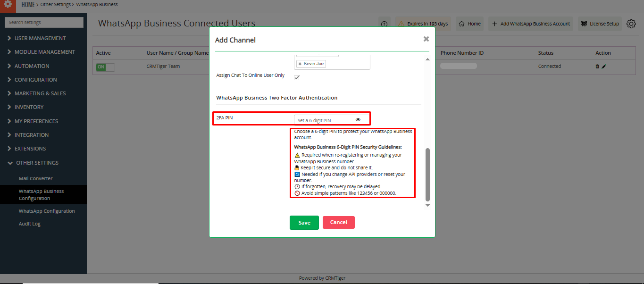Screen dimensions: 644x284
Task: Click the Connected status cell
Action: click(550, 67)
